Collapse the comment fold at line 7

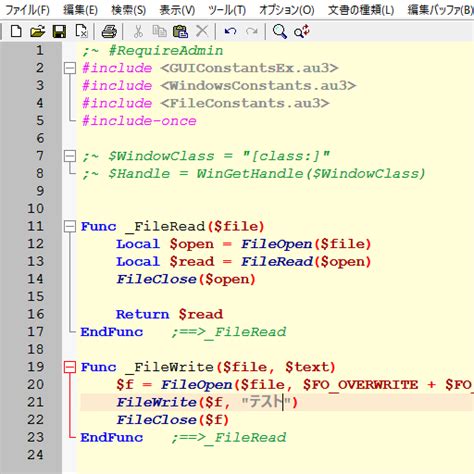click(x=69, y=156)
